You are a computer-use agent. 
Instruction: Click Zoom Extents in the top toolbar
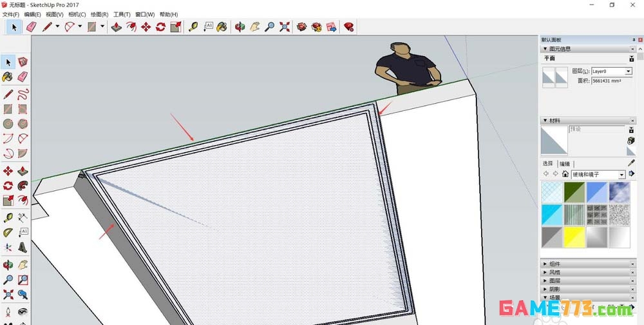tap(284, 27)
